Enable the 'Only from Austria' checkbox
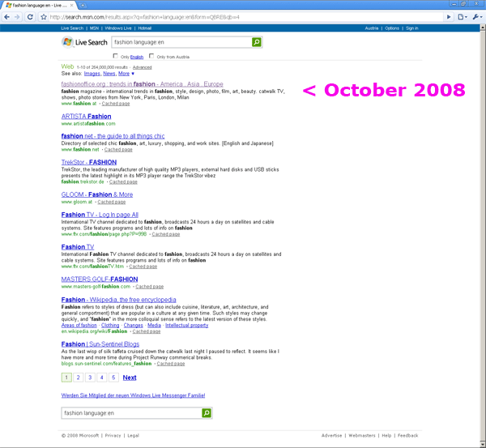Viewport: 486px width, 448px height. pos(151,56)
